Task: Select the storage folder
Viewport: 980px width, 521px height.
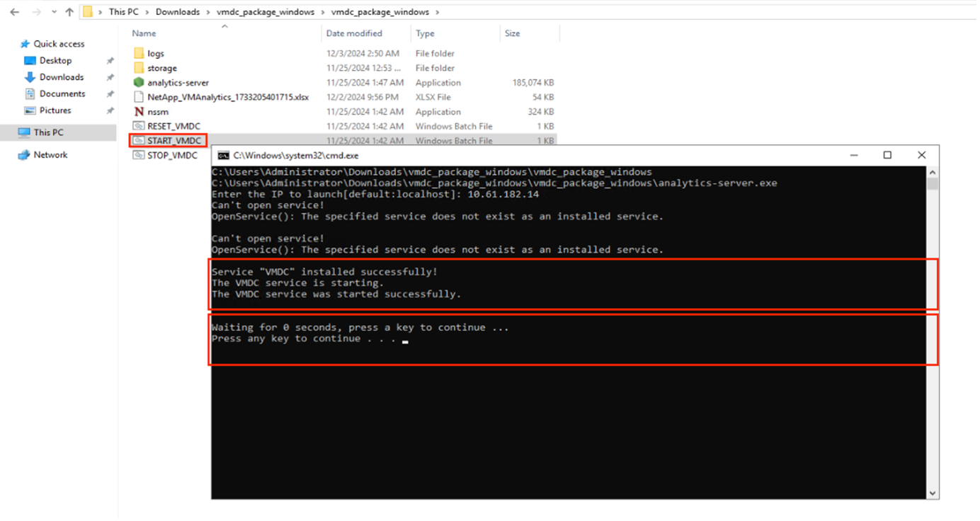Action: pos(162,68)
